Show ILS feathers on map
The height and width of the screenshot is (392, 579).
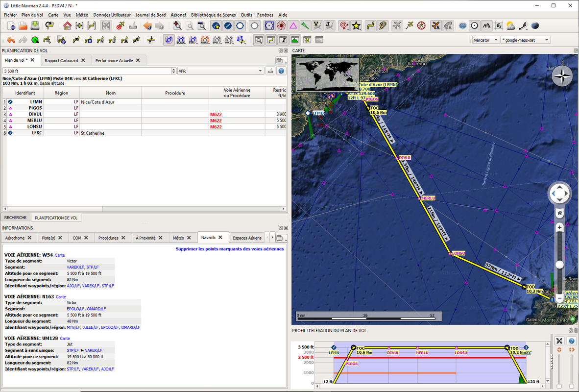(x=305, y=25)
